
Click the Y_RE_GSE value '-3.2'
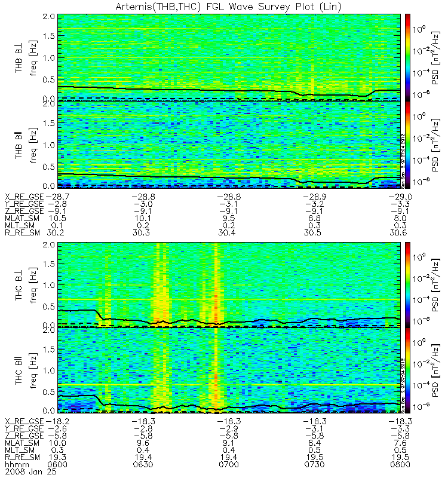[x=314, y=204]
